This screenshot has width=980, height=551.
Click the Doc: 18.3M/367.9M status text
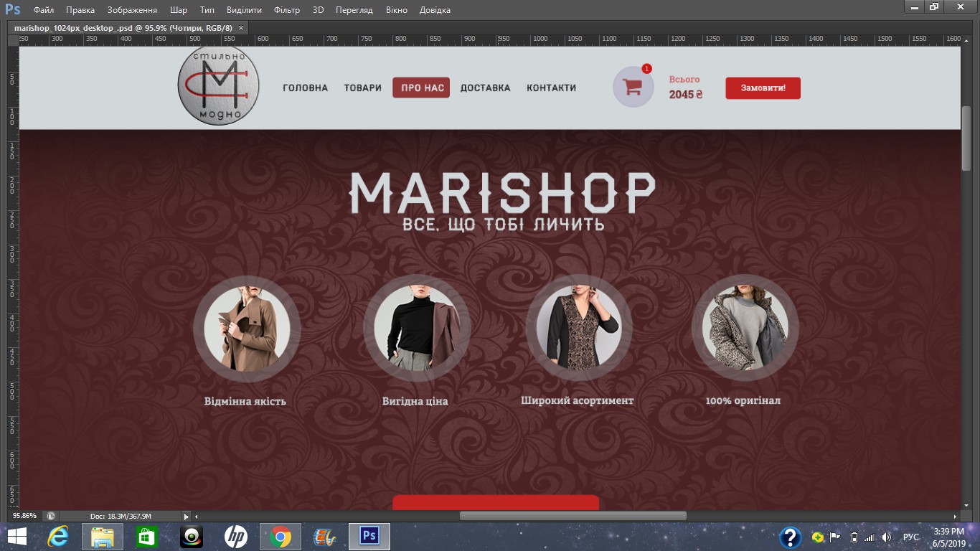point(121,517)
